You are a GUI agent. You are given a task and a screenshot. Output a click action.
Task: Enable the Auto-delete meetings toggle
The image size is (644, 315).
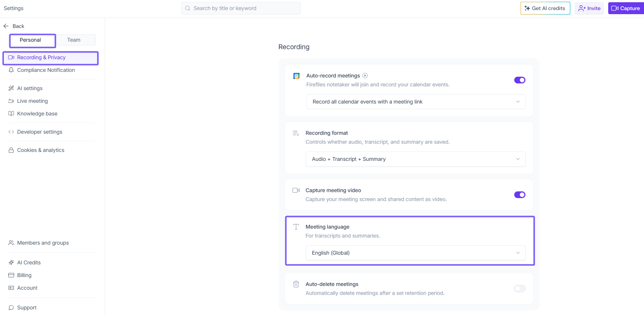tap(519, 289)
